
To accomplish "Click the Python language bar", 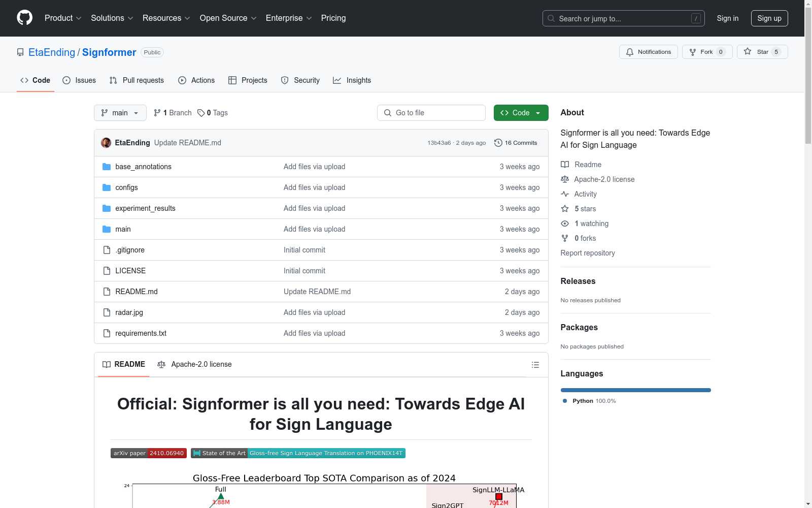I will click(636, 390).
